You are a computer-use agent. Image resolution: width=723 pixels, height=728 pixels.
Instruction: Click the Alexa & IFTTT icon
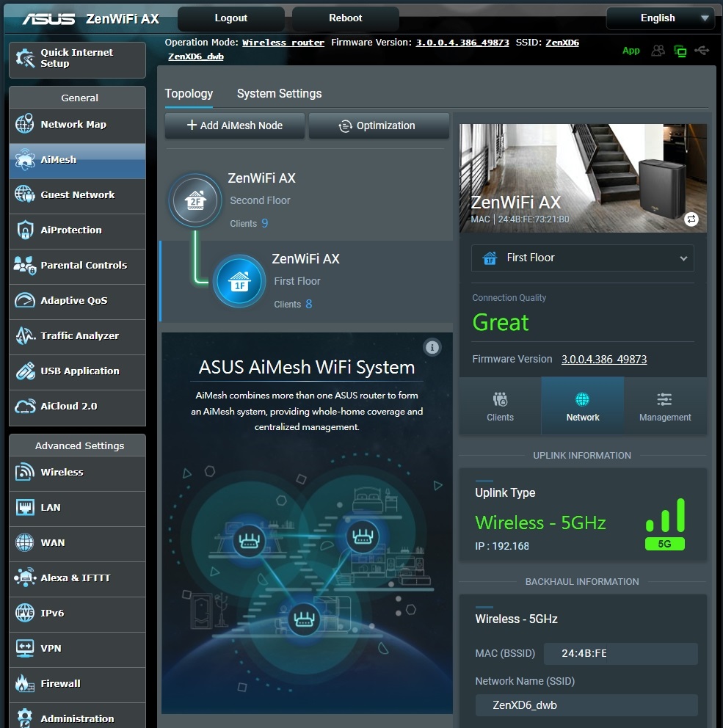coord(25,578)
